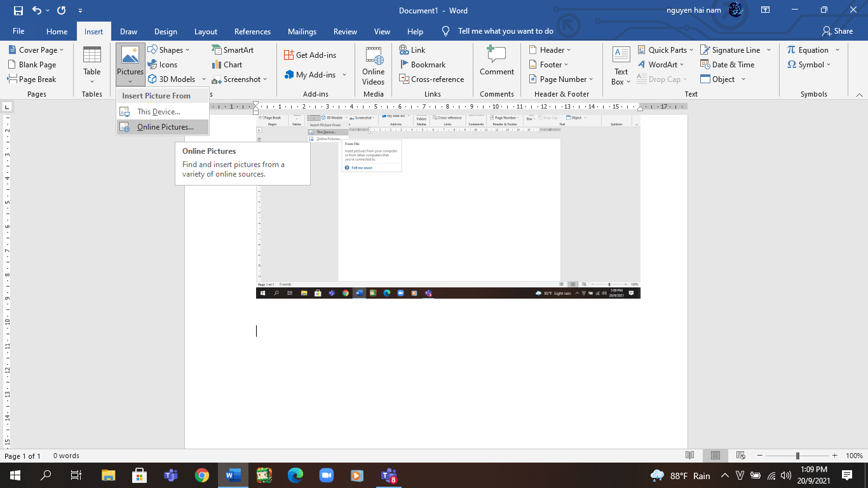Insert a Chart

click(x=227, y=64)
